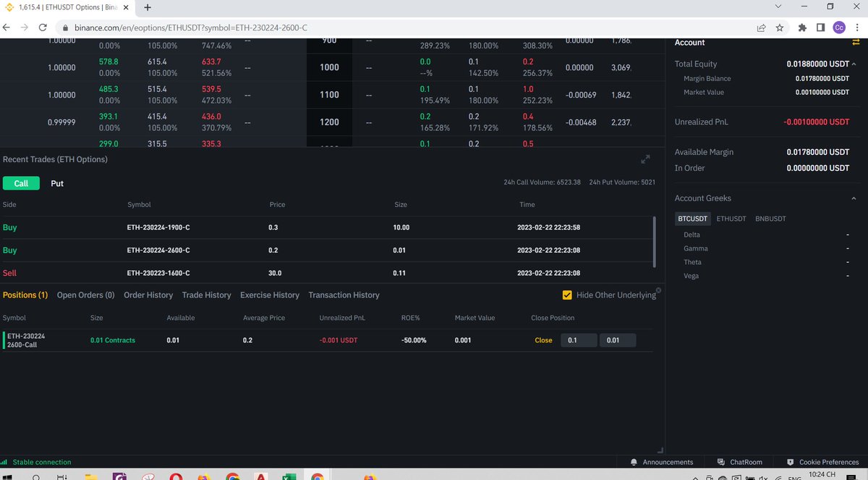Viewport: 868px width, 480px height.
Task: Click the 900 strike price cell
Action: pos(330,41)
